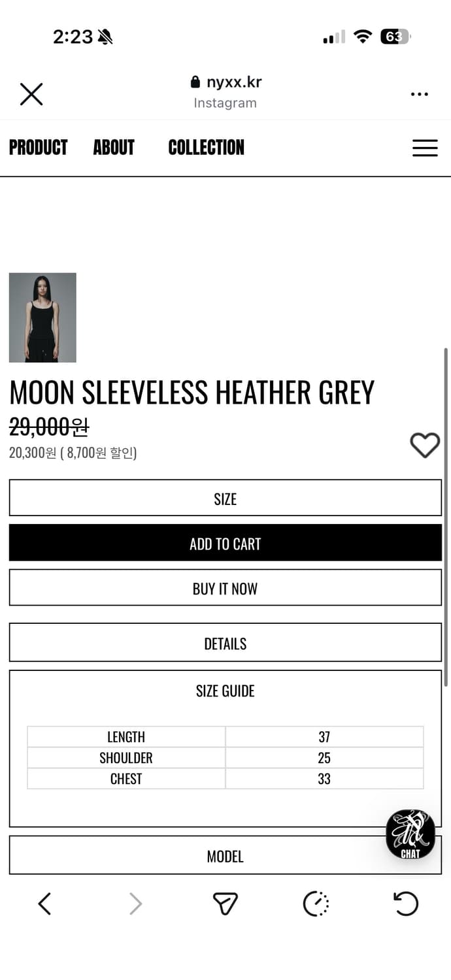Collapse the SIZE GUIDE section
Image resolution: width=451 pixels, height=980 pixels.
tap(225, 691)
